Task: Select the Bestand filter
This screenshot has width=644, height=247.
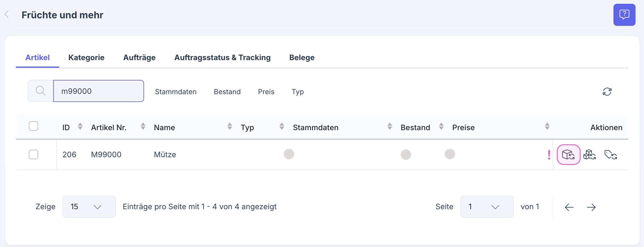Action: tap(227, 92)
